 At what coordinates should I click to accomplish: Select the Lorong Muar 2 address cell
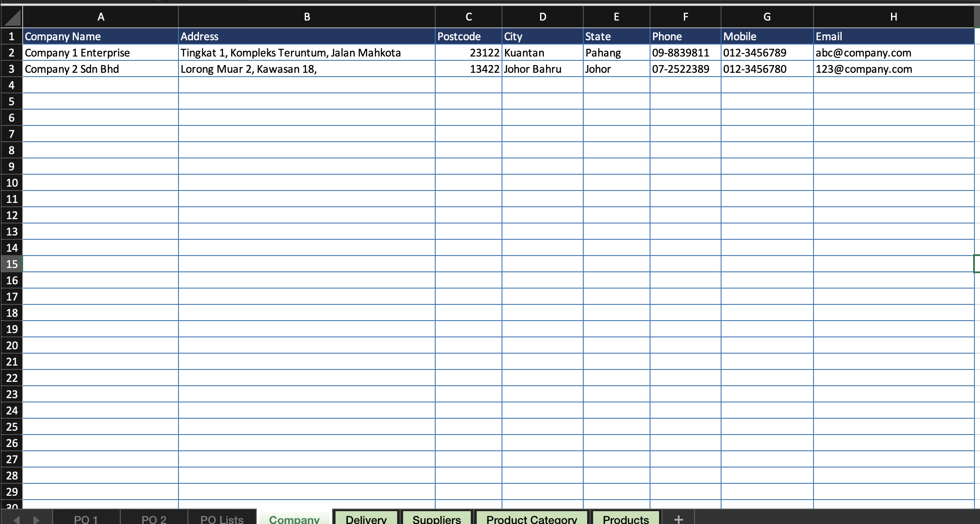pos(307,69)
